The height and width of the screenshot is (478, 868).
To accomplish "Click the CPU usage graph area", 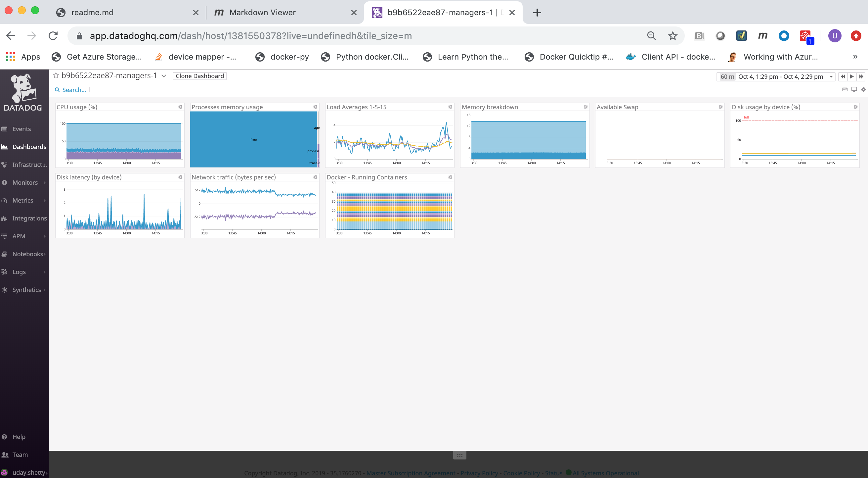I will pyautogui.click(x=124, y=141).
